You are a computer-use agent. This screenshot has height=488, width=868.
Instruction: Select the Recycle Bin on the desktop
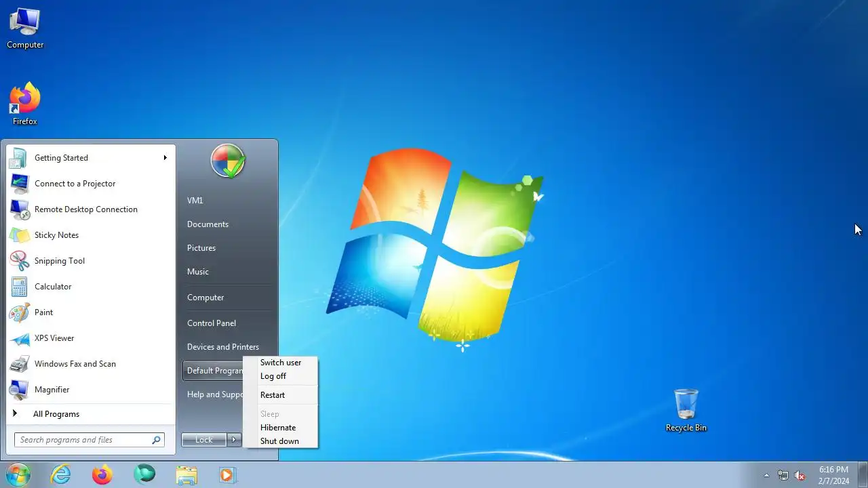pyautogui.click(x=686, y=410)
